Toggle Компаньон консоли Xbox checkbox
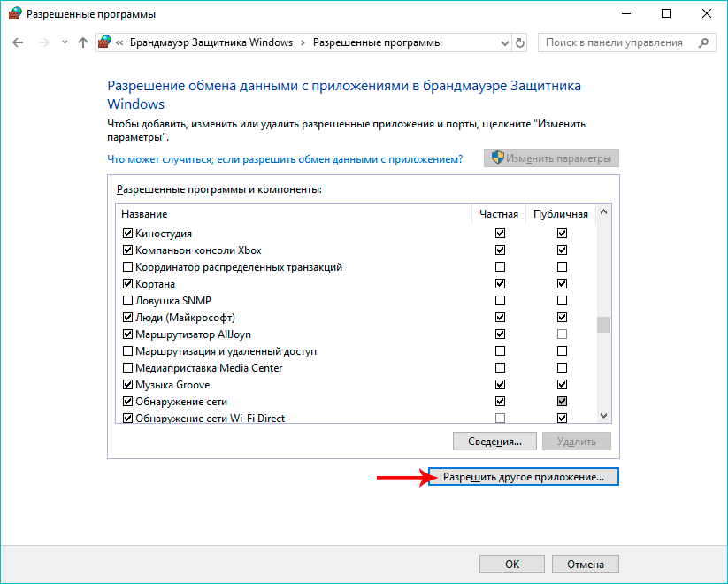Image resolution: width=728 pixels, height=584 pixels. (127, 250)
